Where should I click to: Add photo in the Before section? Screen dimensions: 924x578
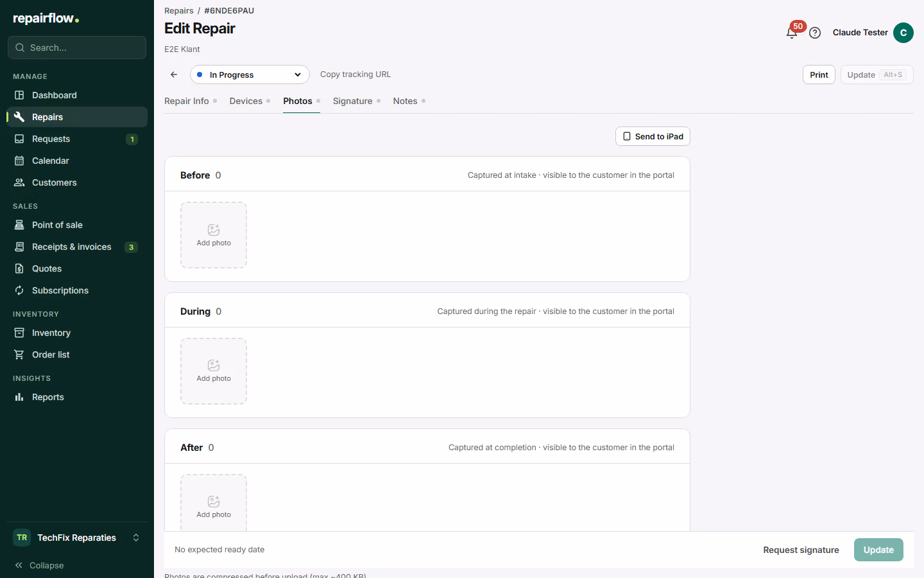[214, 235]
